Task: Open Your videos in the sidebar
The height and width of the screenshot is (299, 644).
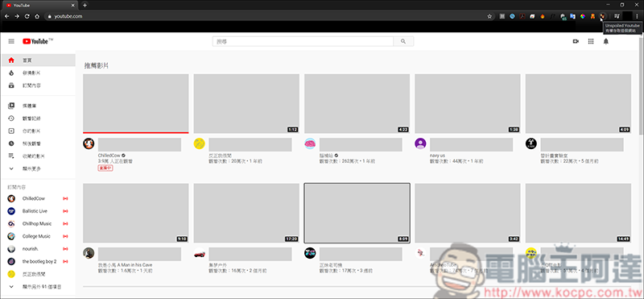Action: click(x=38, y=131)
